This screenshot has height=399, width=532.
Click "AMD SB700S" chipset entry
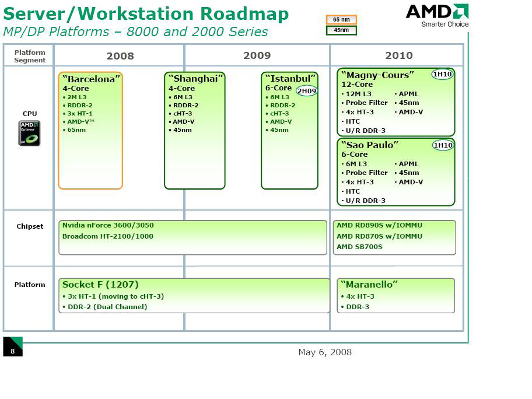(360, 247)
